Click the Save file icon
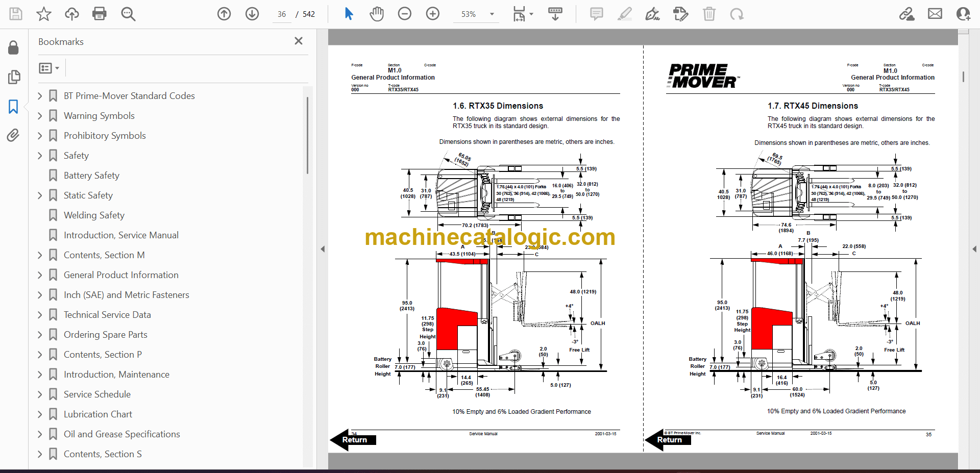980x473 pixels. pos(16,14)
